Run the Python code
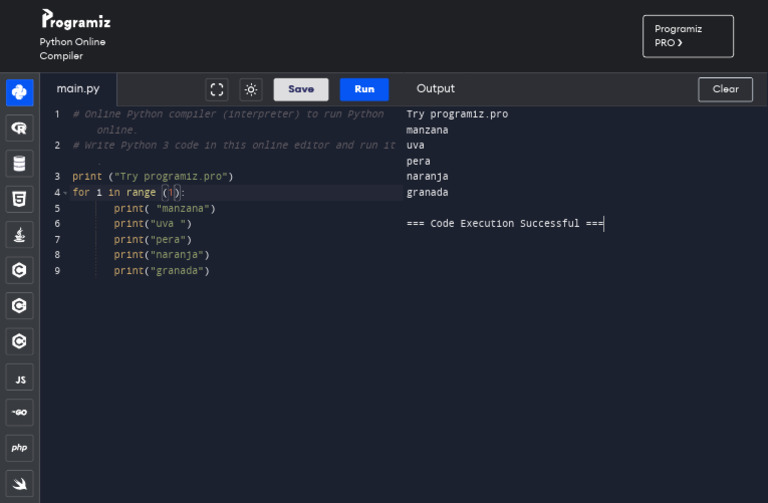This screenshot has width=768, height=503. point(364,89)
